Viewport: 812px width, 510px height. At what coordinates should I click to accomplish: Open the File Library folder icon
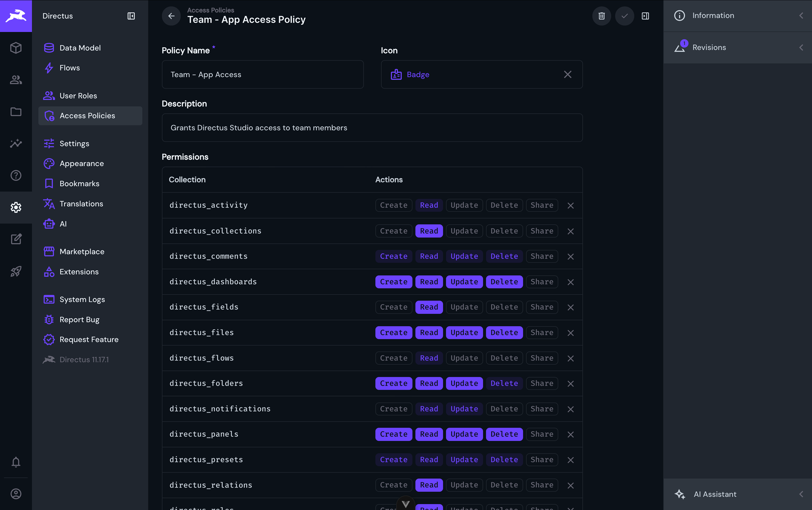point(16,112)
